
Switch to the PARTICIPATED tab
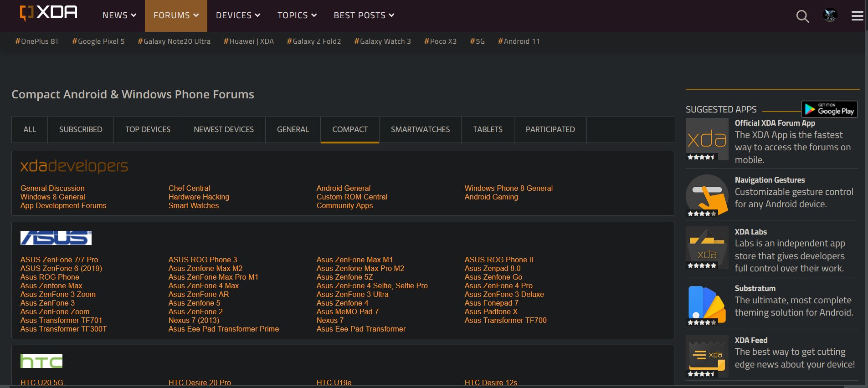coord(550,130)
